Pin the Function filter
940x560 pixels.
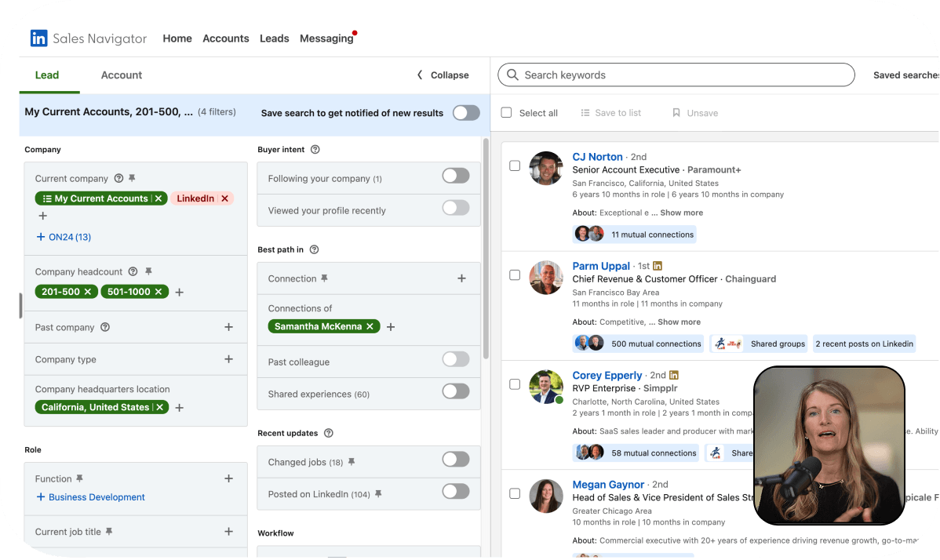point(80,478)
